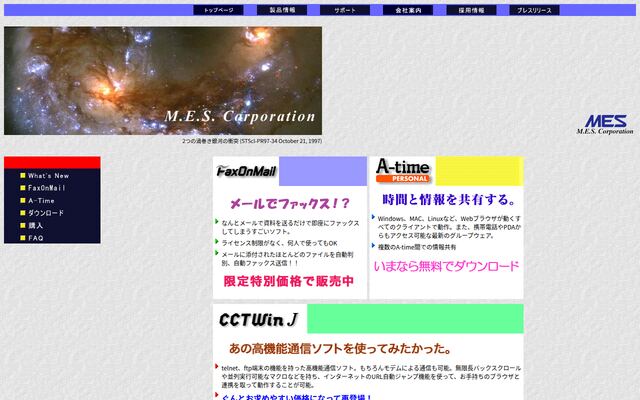Screen dimensions: 640x400
Task: Select 会社案内 in the top bar
Action: click(x=408, y=10)
